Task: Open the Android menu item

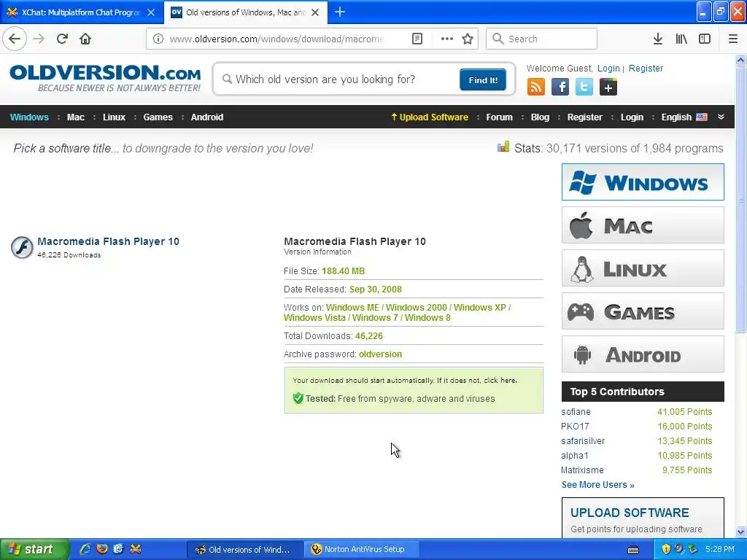Action: [206, 117]
